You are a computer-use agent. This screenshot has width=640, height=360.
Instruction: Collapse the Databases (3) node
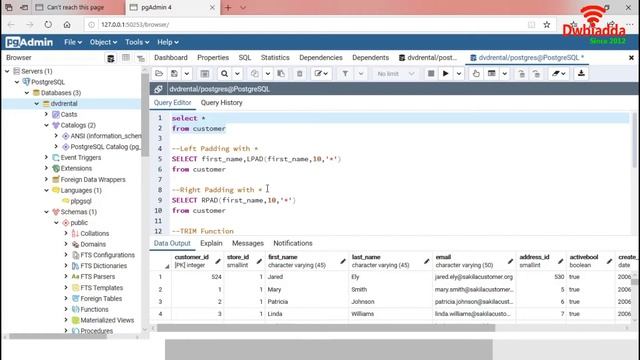[27, 93]
